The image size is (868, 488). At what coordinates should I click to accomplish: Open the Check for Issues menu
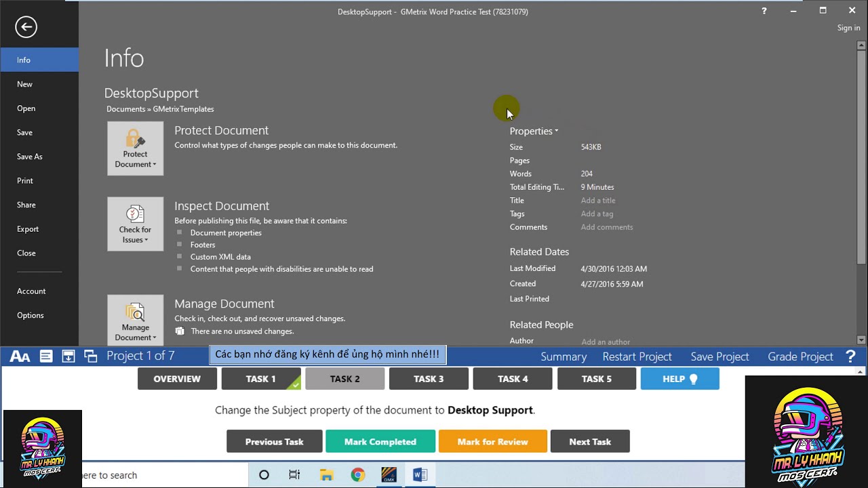click(135, 224)
